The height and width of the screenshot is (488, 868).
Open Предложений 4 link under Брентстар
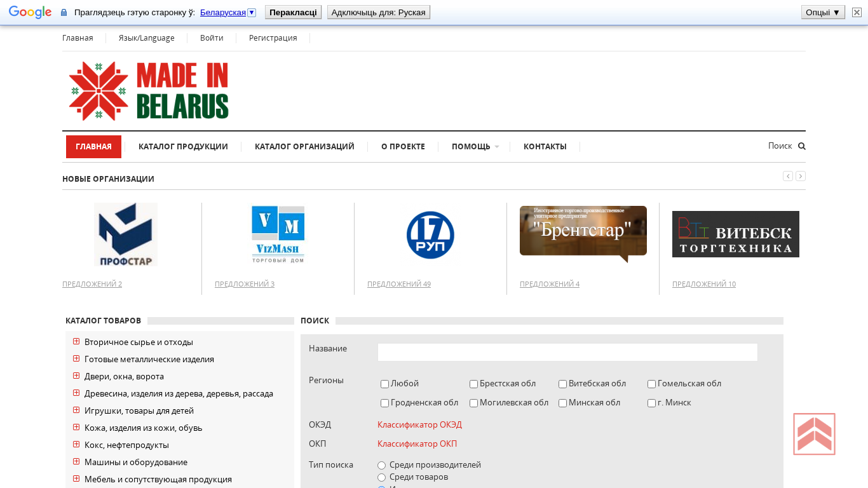pos(550,284)
